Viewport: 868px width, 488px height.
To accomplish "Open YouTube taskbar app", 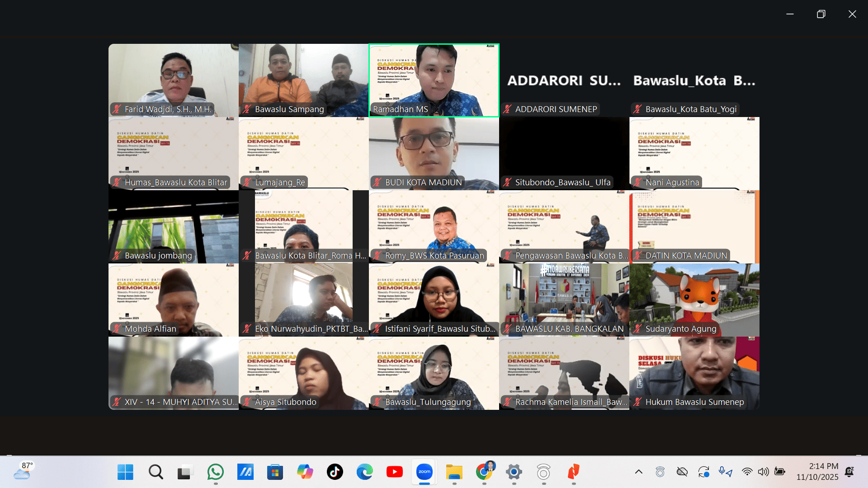I will (x=394, y=472).
